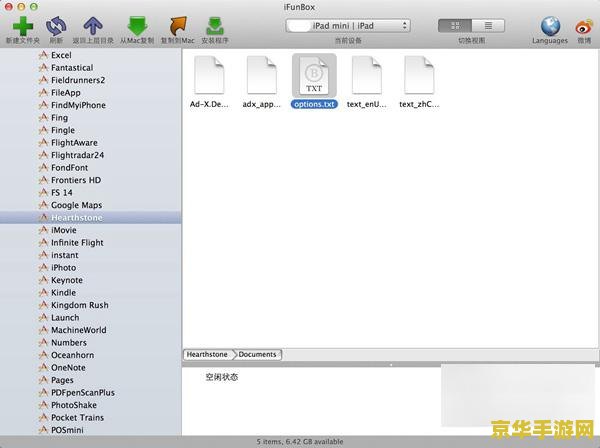600x448 pixels.
Task: Select POSmini in the app list
Action: click(x=67, y=430)
